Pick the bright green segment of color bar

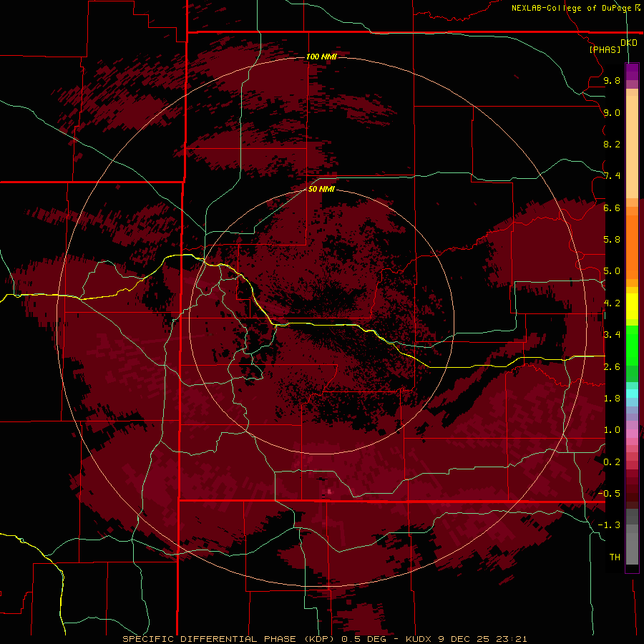(x=632, y=345)
